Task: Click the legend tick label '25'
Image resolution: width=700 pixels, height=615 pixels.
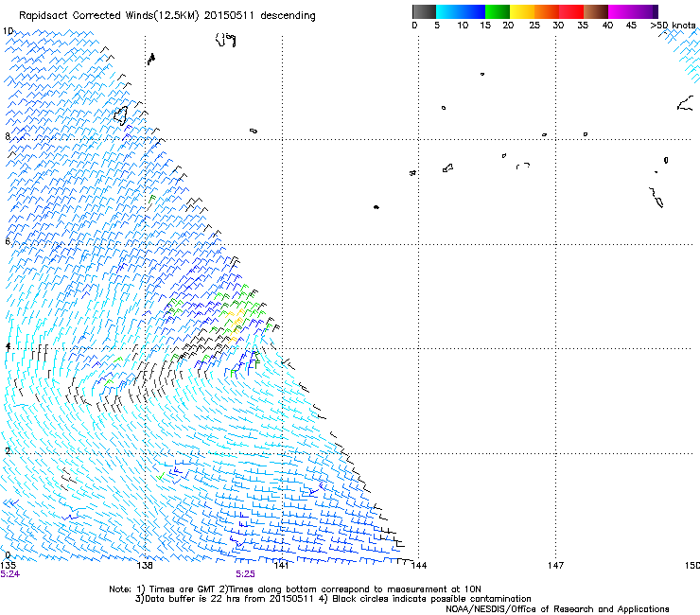Action: 534,26
